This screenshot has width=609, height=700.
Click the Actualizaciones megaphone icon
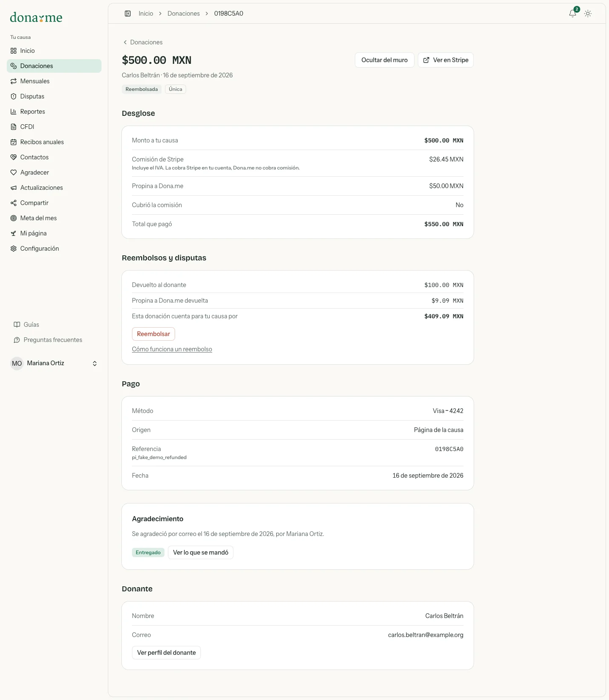coord(14,188)
